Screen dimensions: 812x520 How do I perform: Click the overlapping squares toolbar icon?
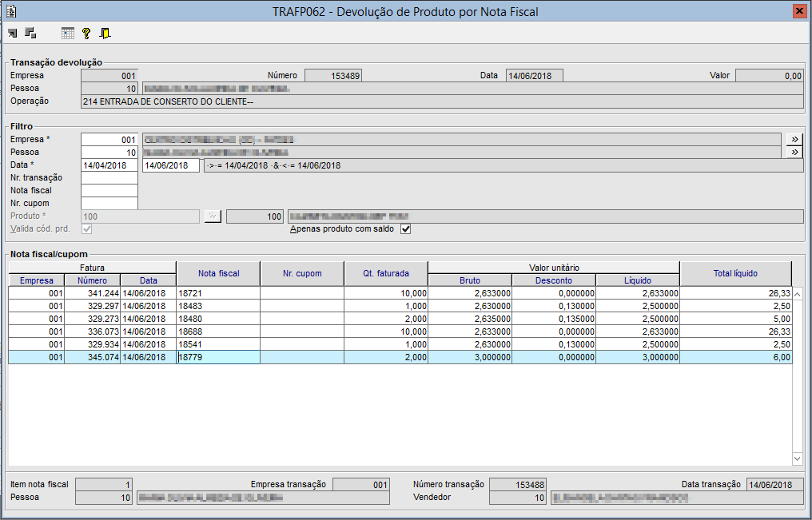(x=30, y=34)
